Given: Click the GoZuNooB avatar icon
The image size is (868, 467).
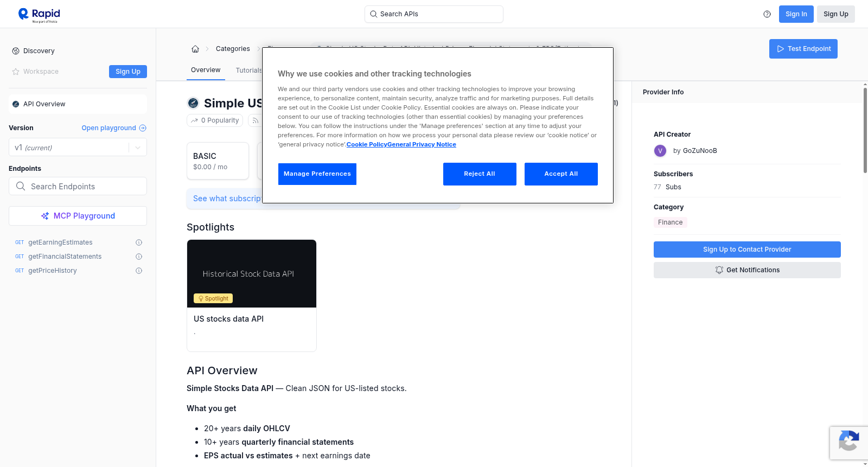Looking at the screenshot, I should [660, 151].
